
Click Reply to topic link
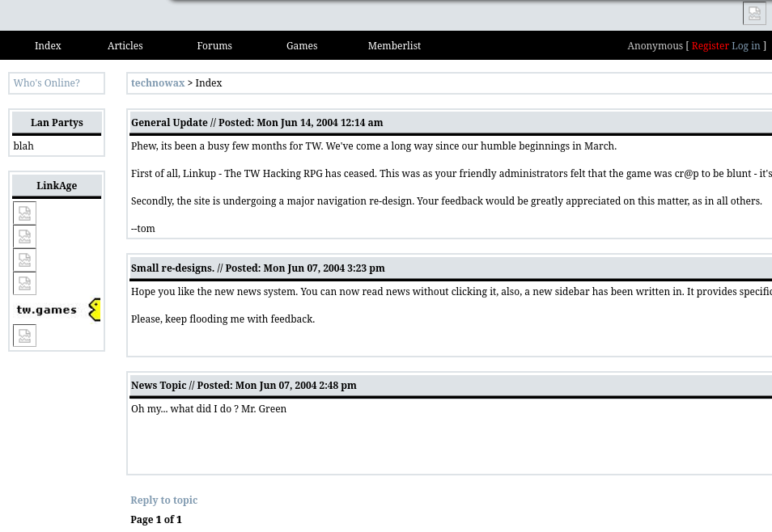[164, 500]
